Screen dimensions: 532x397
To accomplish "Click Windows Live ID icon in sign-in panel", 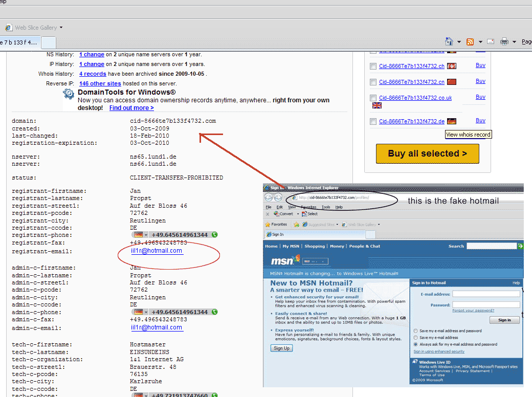I will 415,362.
